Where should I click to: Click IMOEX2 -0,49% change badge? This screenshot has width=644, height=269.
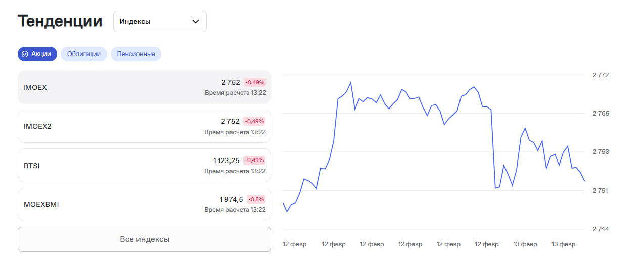click(255, 121)
